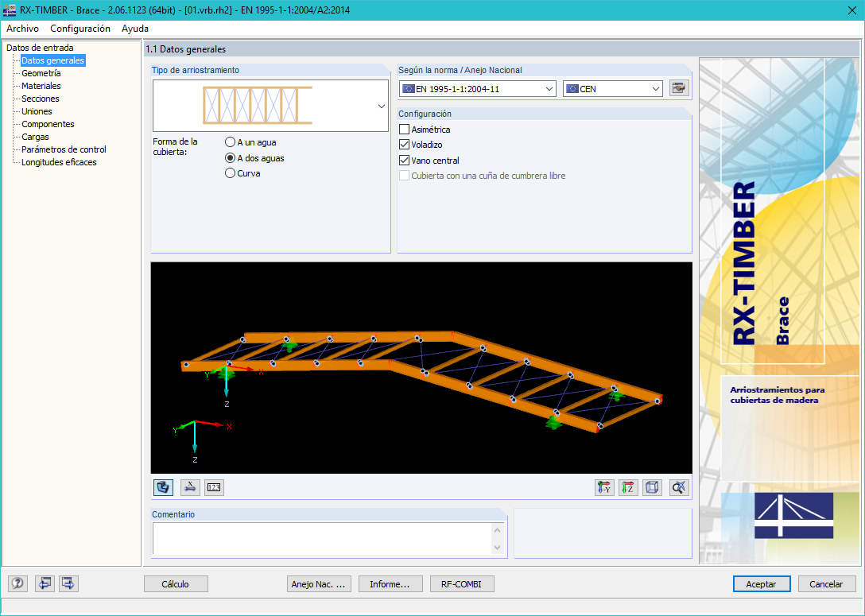Uncheck the Voladizo checkbox

[405, 145]
